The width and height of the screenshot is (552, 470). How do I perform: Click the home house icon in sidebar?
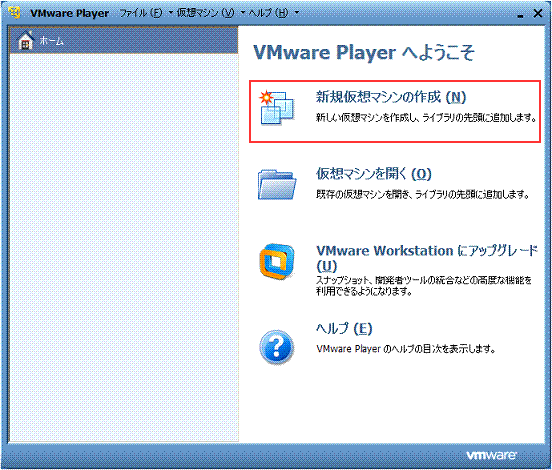pos(26,41)
